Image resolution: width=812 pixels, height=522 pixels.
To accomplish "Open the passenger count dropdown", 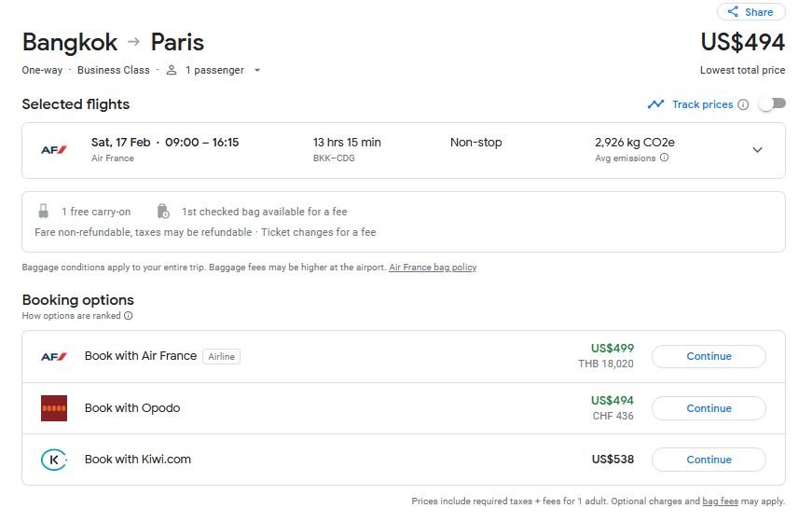I will pyautogui.click(x=257, y=70).
